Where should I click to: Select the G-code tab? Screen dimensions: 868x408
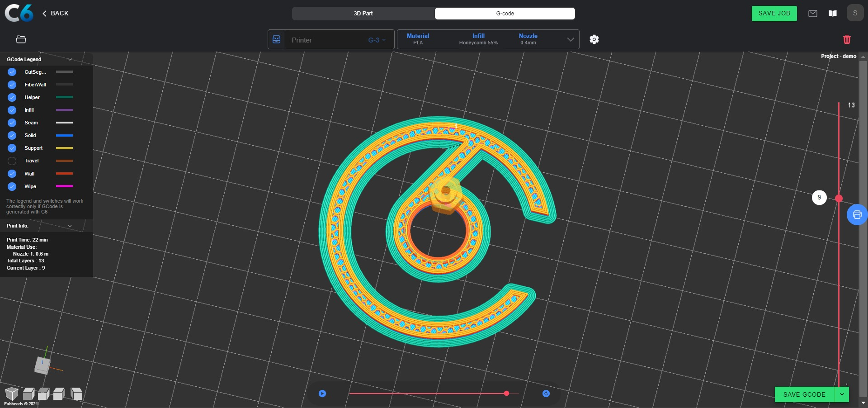(505, 14)
